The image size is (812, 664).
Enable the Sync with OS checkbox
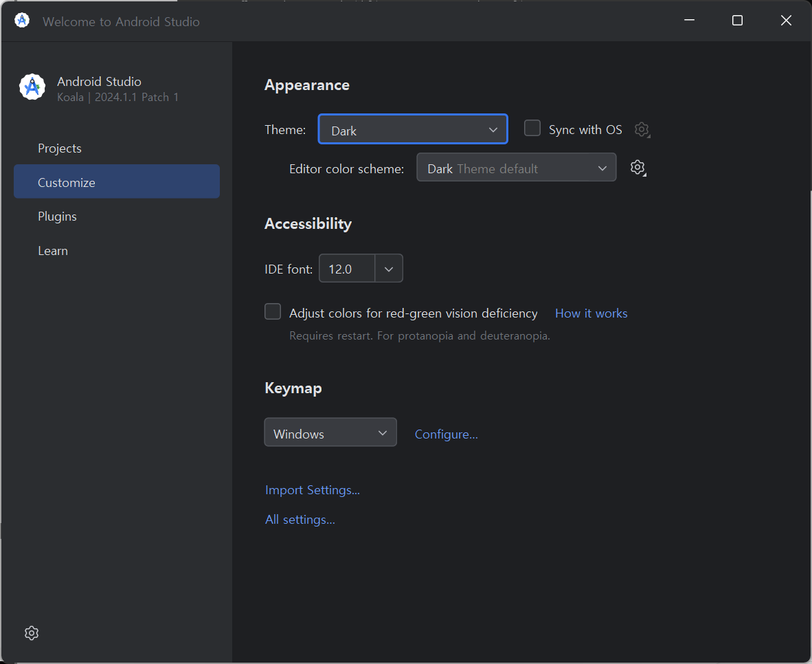(532, 128)
